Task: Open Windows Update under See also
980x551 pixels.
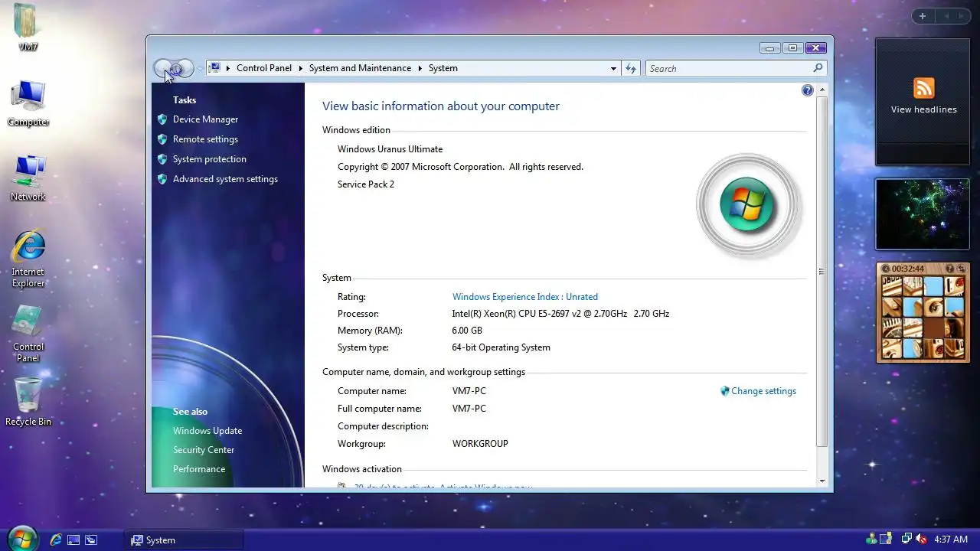Action: tap(207, 431)
